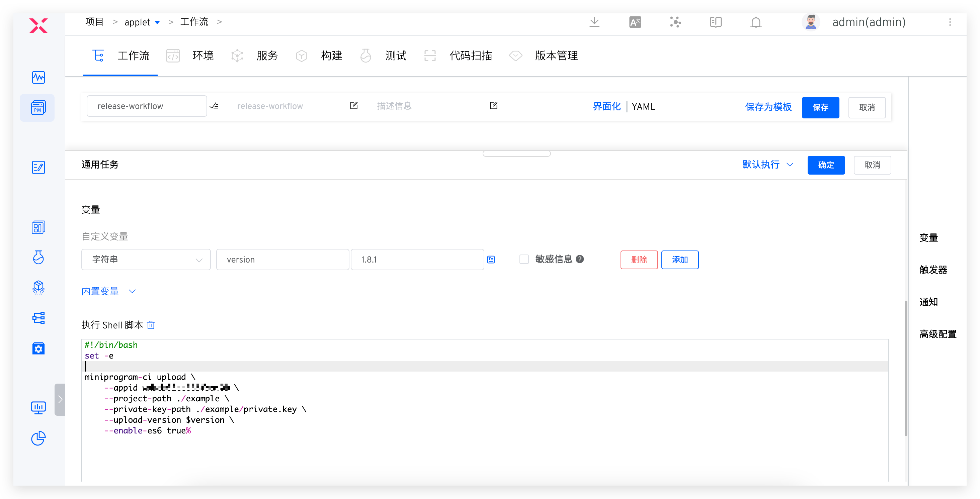The width and height of the screenshot is (980, 499).
Task: Jump to 通知 in right navigation
Action: pos(929,302)
